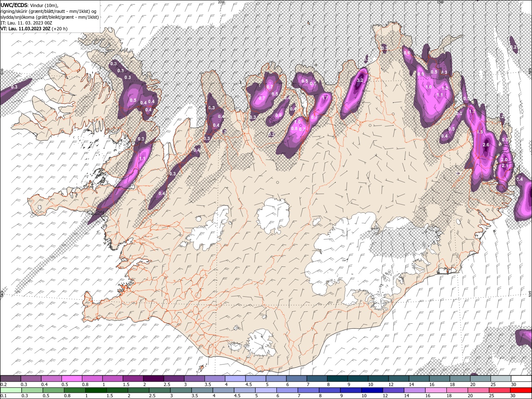Viewport: 532px width, 399px height.
Task: Select the 'IT: Lau. 11. 03. 2023 00Z' line
Action: click(26, 23)
